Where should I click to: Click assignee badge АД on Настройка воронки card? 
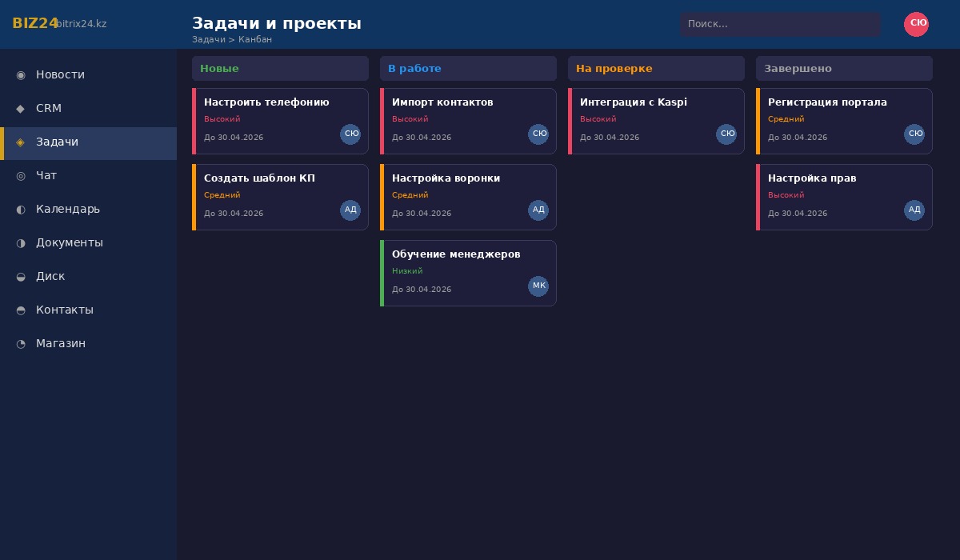538,210
